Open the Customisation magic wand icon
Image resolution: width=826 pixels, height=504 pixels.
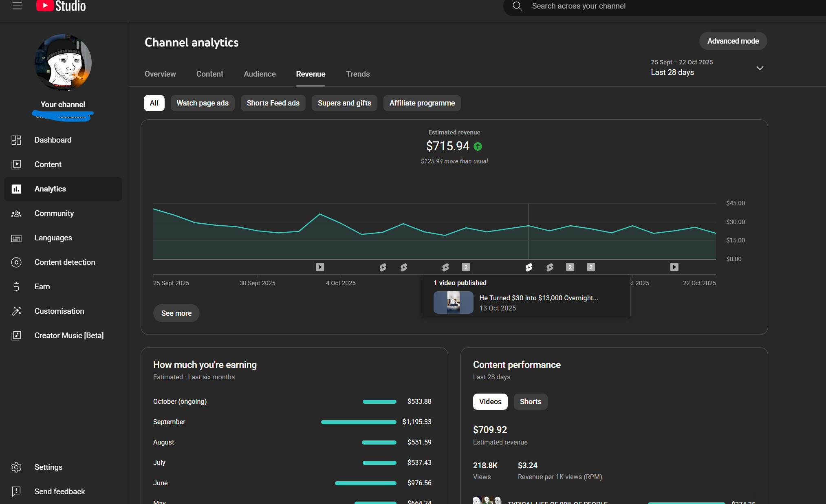click(16, 311)
